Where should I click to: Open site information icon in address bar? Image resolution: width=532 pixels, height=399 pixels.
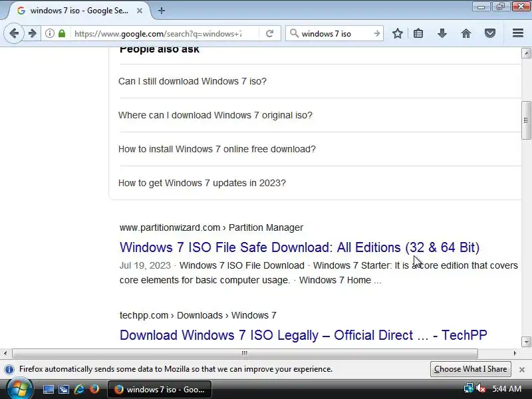pos(50,33)
